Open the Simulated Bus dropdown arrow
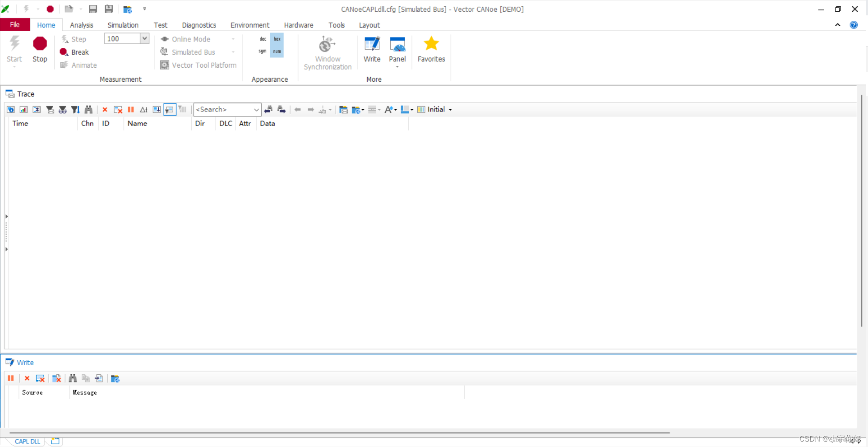Image resolution: width=868 pixels, height=447 pixels. click(233, 52)
